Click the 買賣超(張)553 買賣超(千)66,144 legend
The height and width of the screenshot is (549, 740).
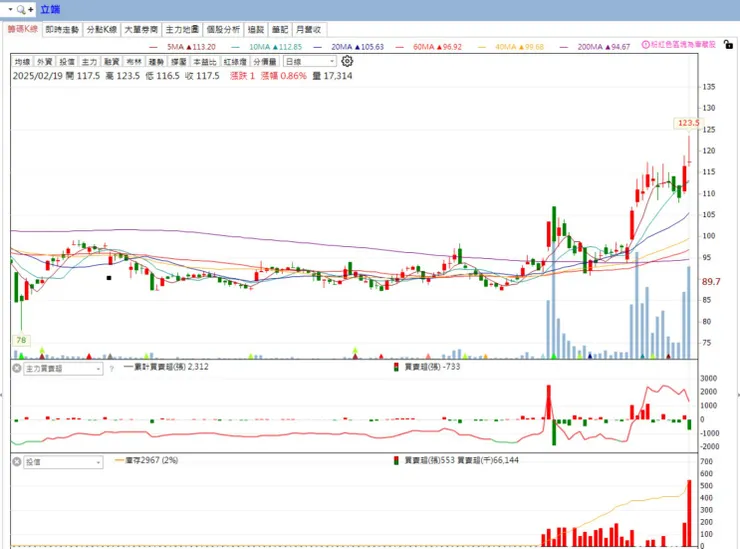point(456,460)
